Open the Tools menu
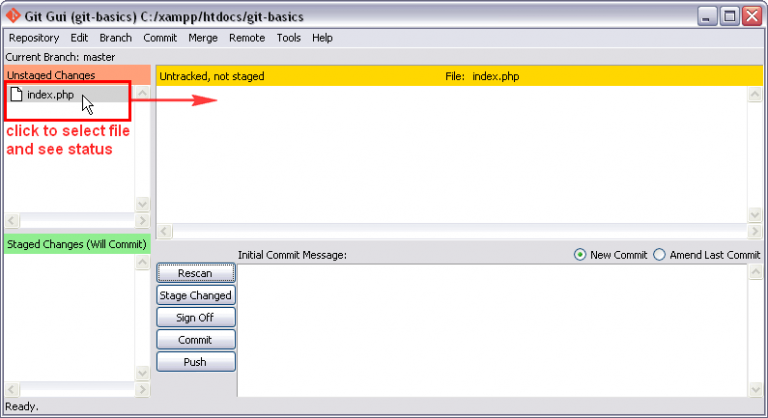Image resolution: width=768 pixels, height=418 pixels. click(x=288, y=38)
